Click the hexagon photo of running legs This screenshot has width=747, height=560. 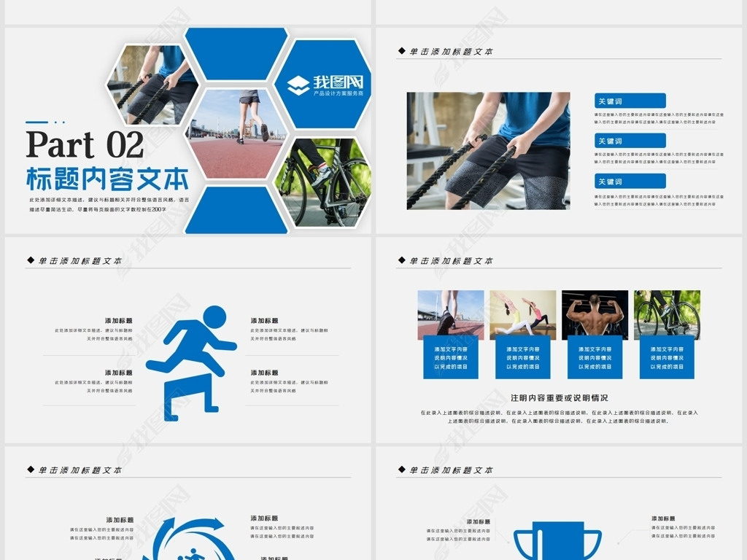236,133
